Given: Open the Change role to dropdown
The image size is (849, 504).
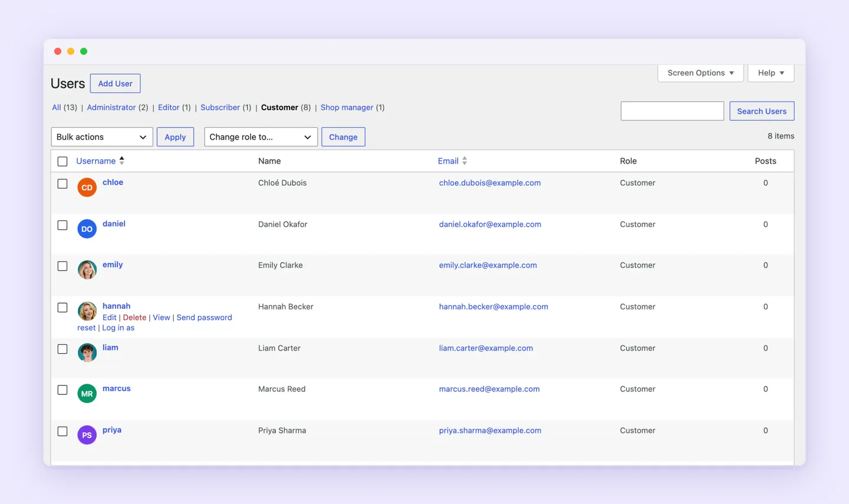Looking at the screenshot, I should coord(261,137).
